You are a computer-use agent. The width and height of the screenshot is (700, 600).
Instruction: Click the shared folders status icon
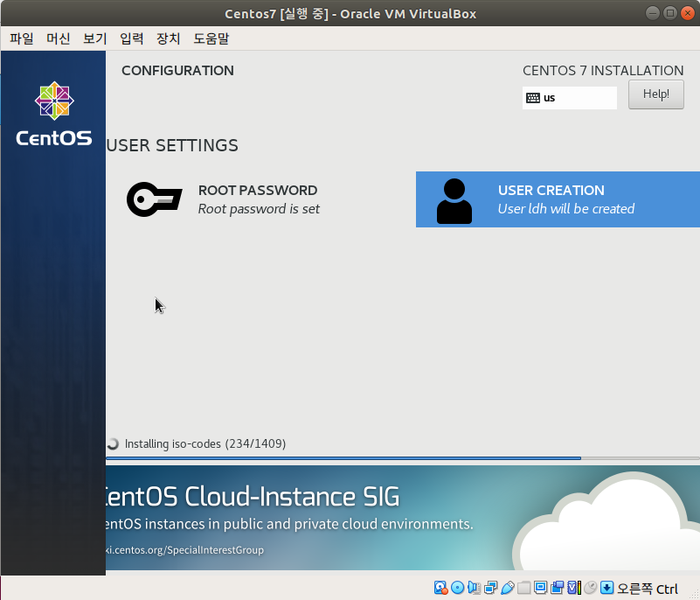pyautogui.click(x=524, y=588)
